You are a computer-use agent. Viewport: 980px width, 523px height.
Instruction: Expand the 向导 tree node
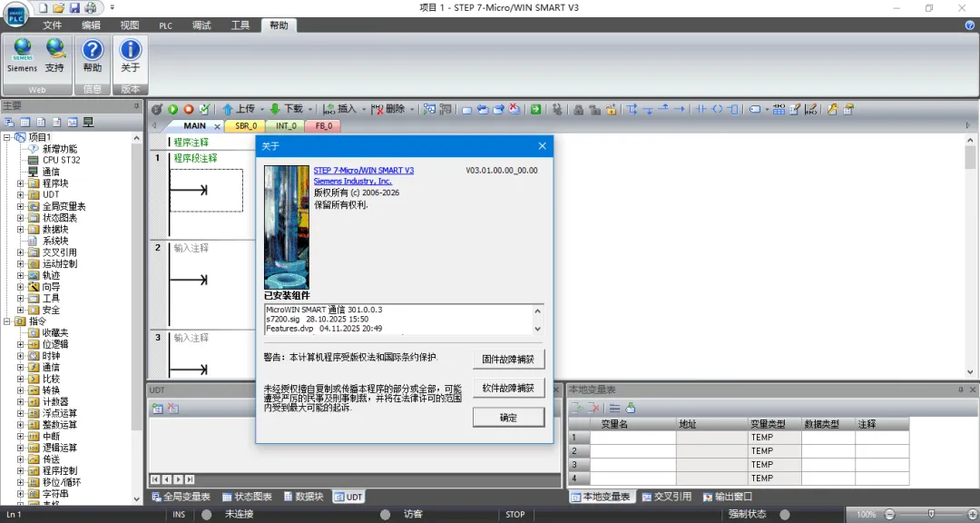20,287
